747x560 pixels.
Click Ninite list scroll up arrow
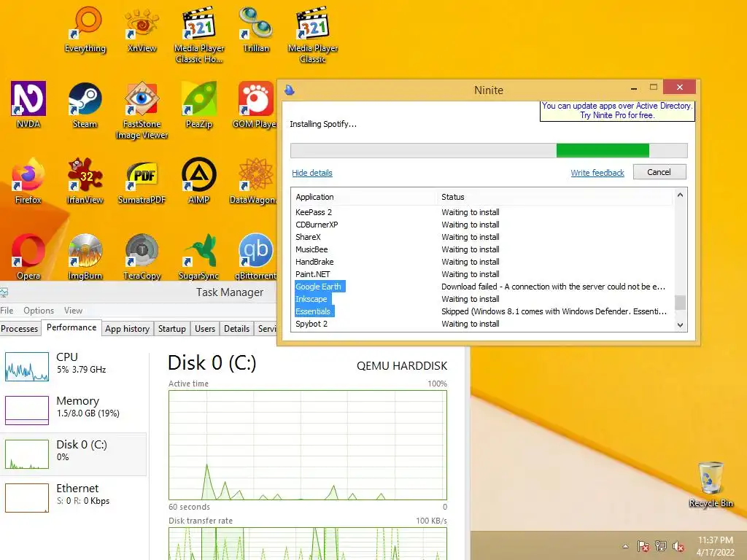681,195
